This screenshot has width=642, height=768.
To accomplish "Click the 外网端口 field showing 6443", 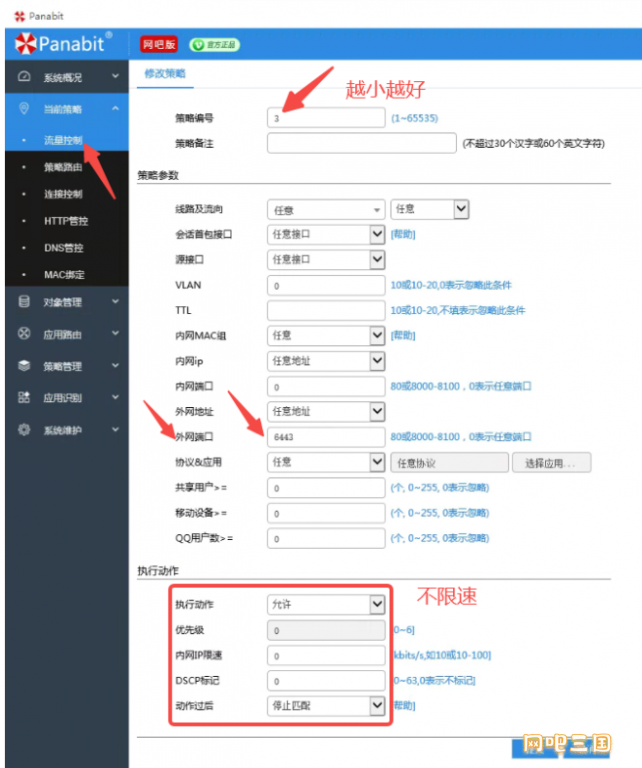I will (x=326, y=437).
